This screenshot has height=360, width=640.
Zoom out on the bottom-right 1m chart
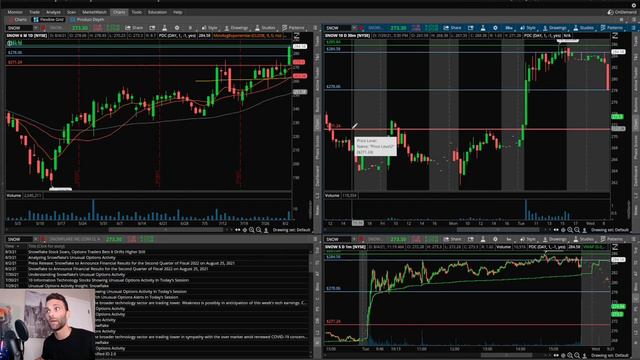(x=577, y=356)
